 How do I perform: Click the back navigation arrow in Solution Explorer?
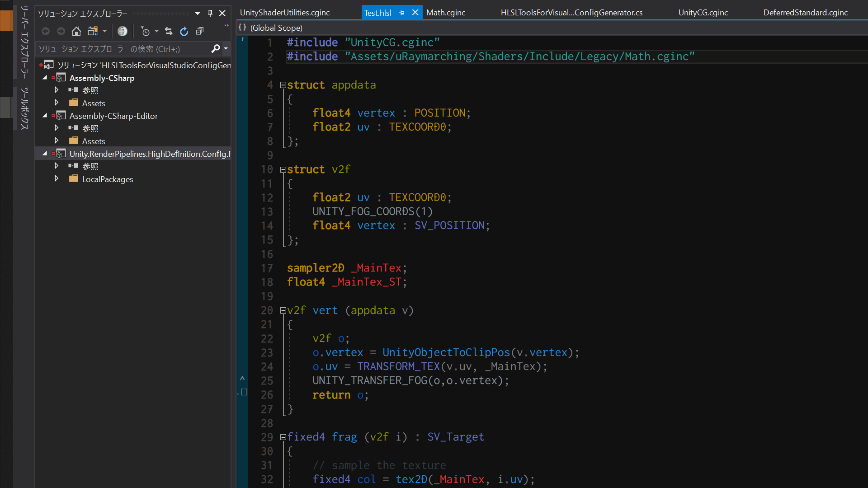coord(45,31)
